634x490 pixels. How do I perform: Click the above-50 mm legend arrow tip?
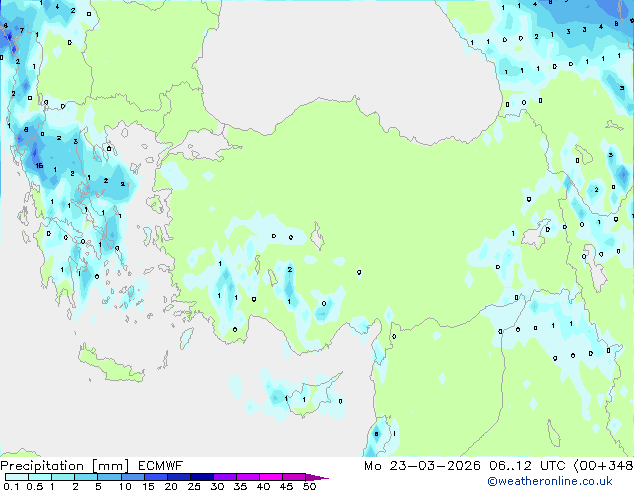(317, 478)
